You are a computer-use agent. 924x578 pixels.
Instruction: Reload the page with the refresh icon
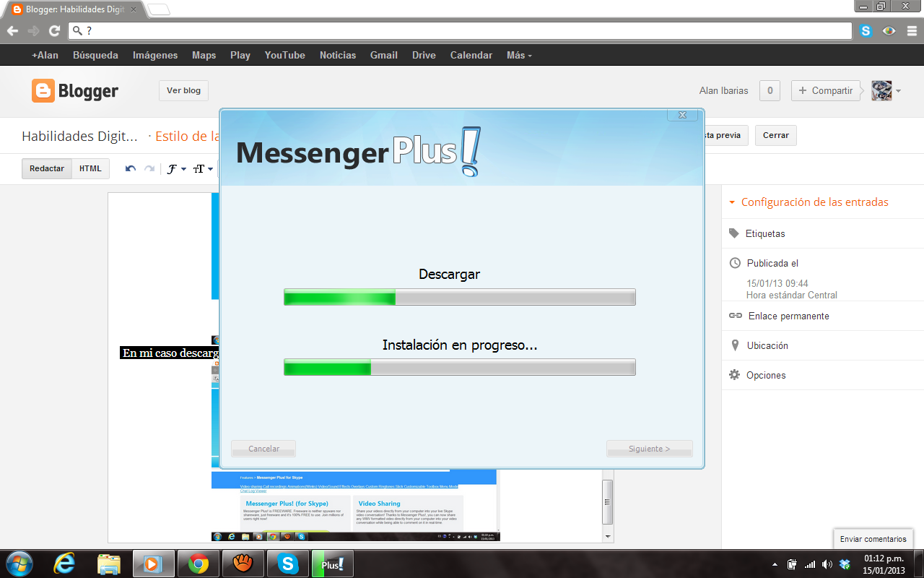point(54,31)
